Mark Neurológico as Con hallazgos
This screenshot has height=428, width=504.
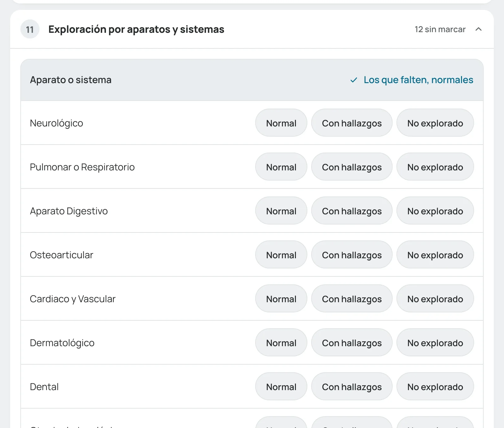[352, 123]
